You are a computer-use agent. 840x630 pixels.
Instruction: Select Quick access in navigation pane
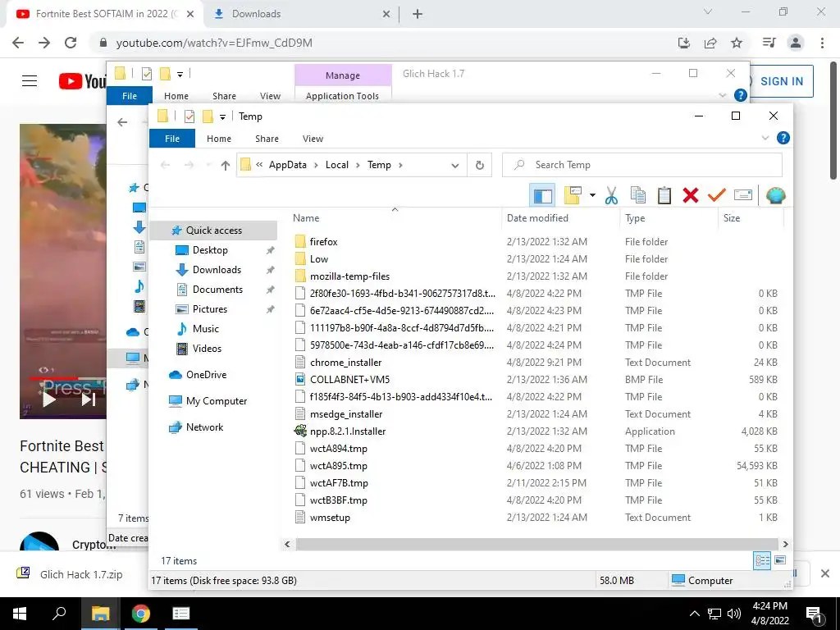[214, 231]
